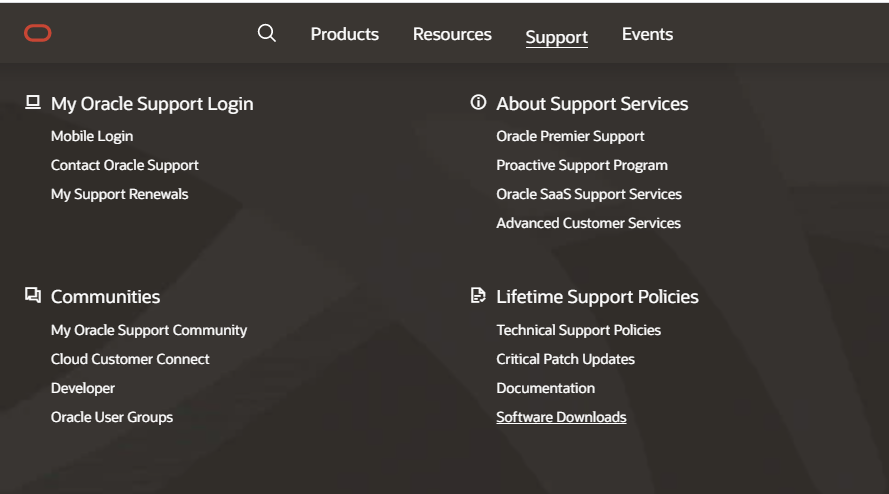Open Contact Oracle Support link
The width and height of the screenshot is (889, 494).
(x=125, y=165)
